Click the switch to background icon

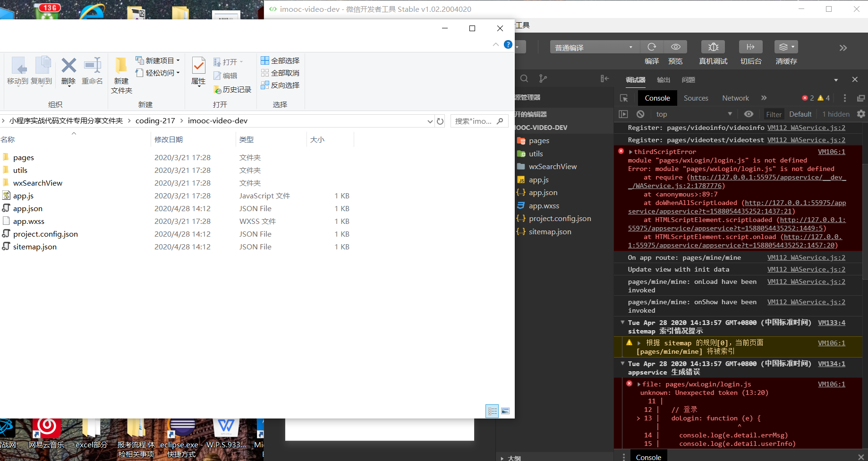coord(750,47)
